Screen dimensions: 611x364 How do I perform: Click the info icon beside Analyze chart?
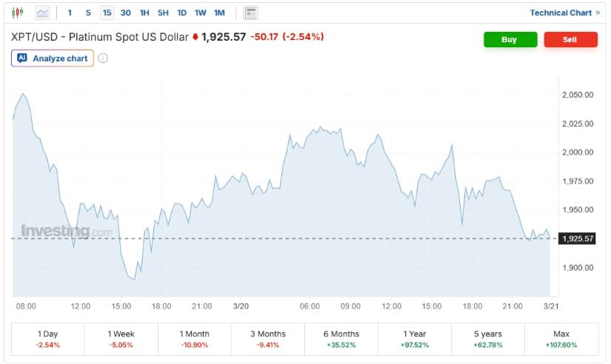pos(103,58)
